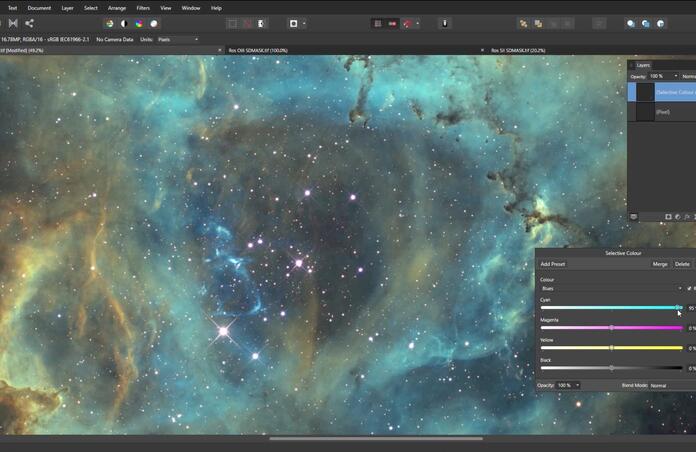
Task: Select the Layers panel tab
Action: (x=643, y=65)
